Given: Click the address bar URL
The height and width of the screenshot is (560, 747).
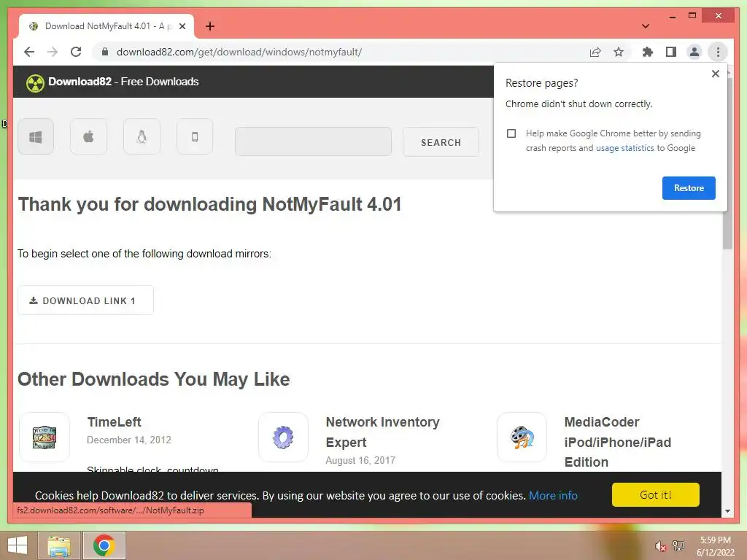Looking at the screenshot, I should [x=239, y=52].
